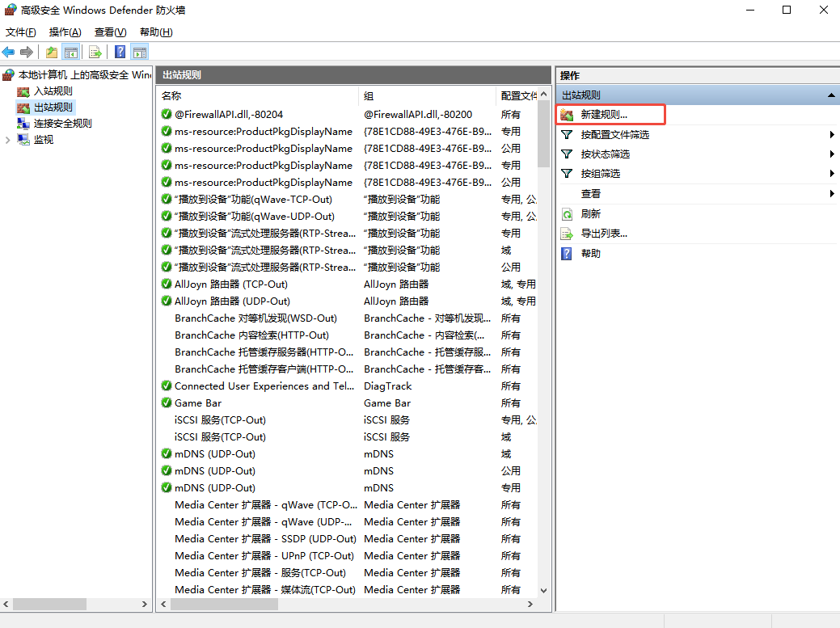Click the green check icon of Game Bar rule
Viewport: 840px width, 628px height.
coord(167,403)
